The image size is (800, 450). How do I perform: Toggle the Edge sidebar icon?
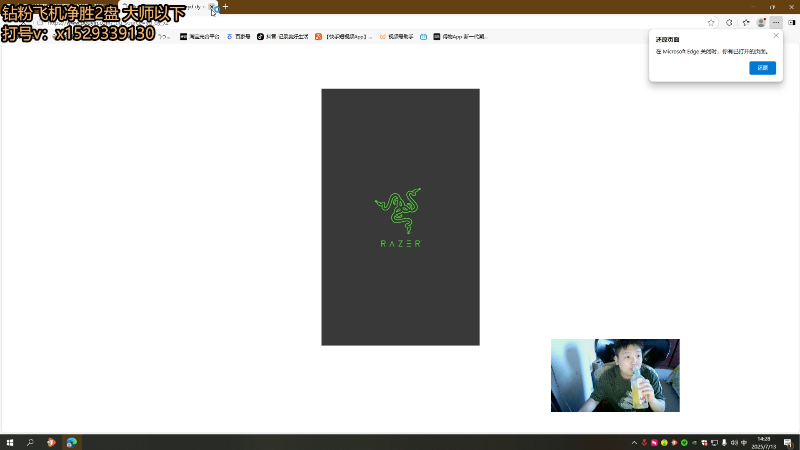point(792,22)
